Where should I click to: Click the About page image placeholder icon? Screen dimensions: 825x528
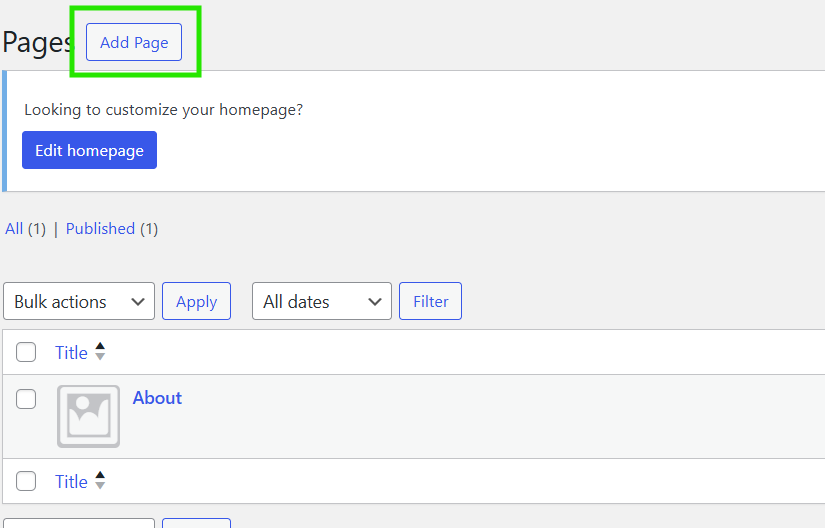(x=88, y=417)
